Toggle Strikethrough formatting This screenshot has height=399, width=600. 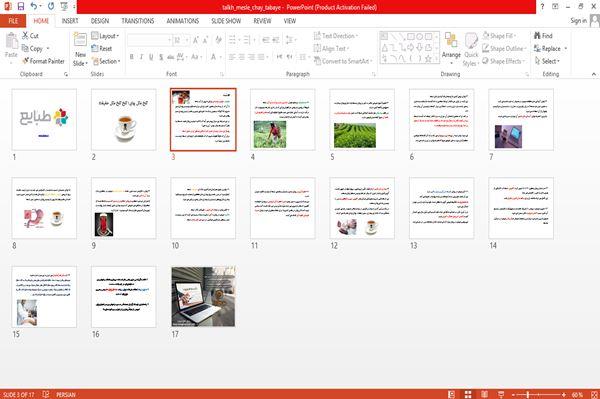click(171, 57)
